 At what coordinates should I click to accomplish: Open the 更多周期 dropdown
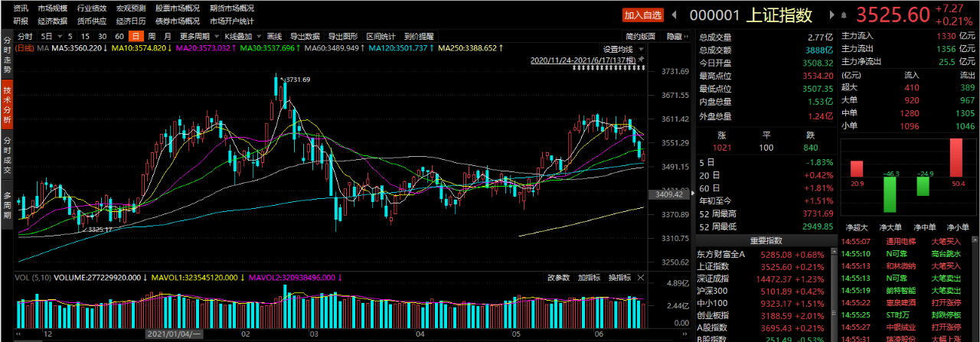[x=198, y=36]
